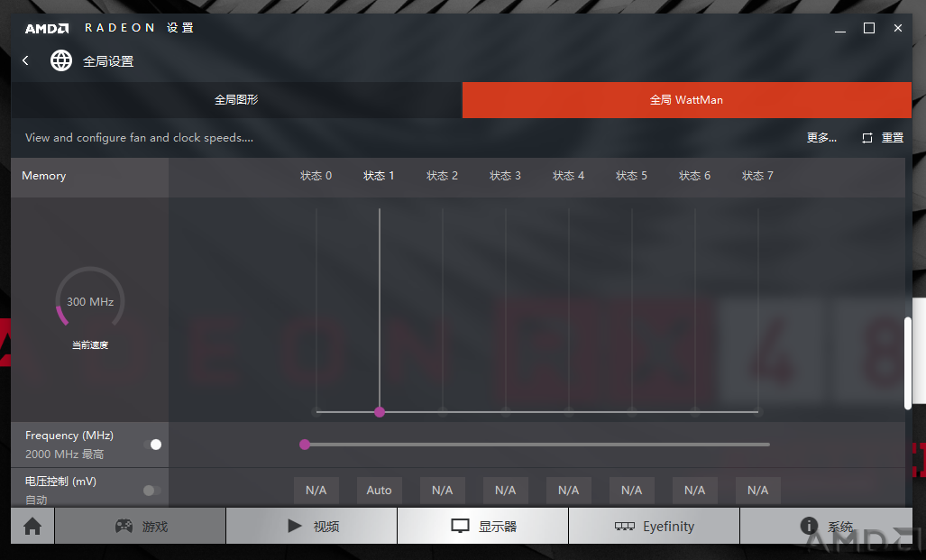Click the global settings globe icon
The width and height of the screenshot is (926, 560).
[x=61, y=60]
